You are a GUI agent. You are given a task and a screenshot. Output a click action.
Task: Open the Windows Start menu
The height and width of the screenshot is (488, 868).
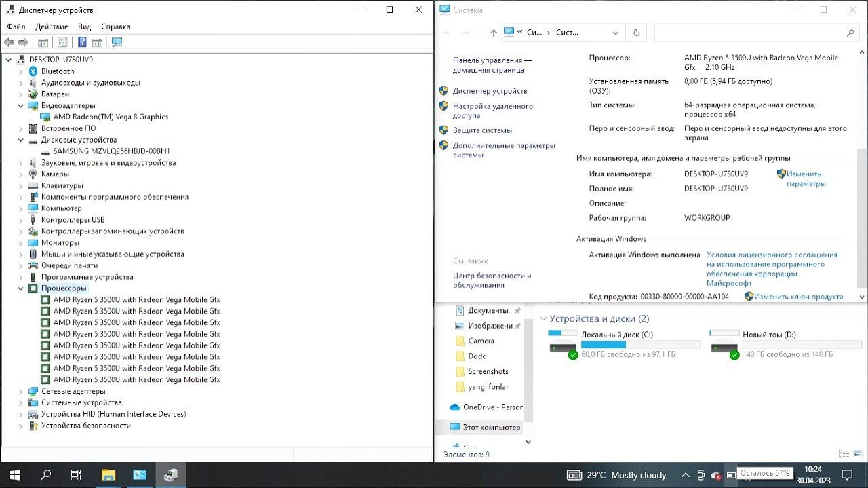pos(14,475)
